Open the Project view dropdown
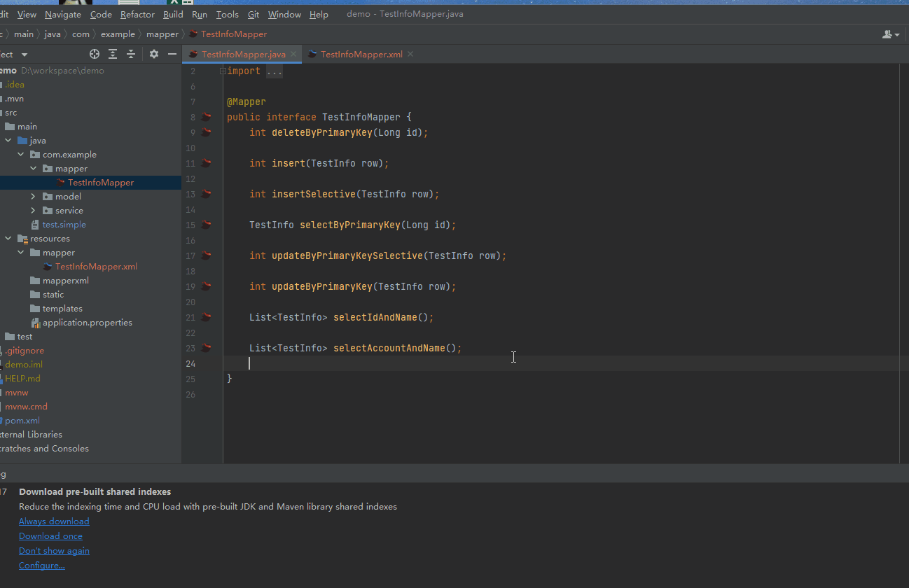This screenshot has height=588, width=909. [x=25, y=54]
